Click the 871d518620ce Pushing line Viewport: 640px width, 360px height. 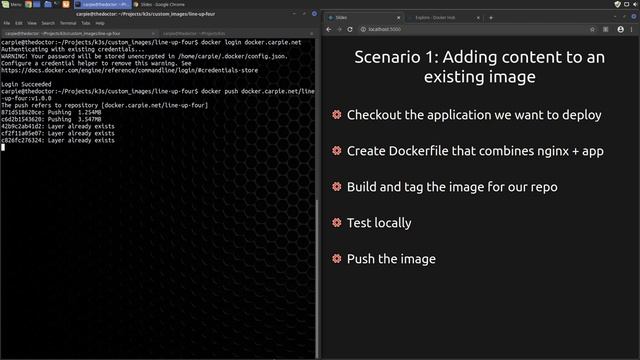[x=51, y=112]
